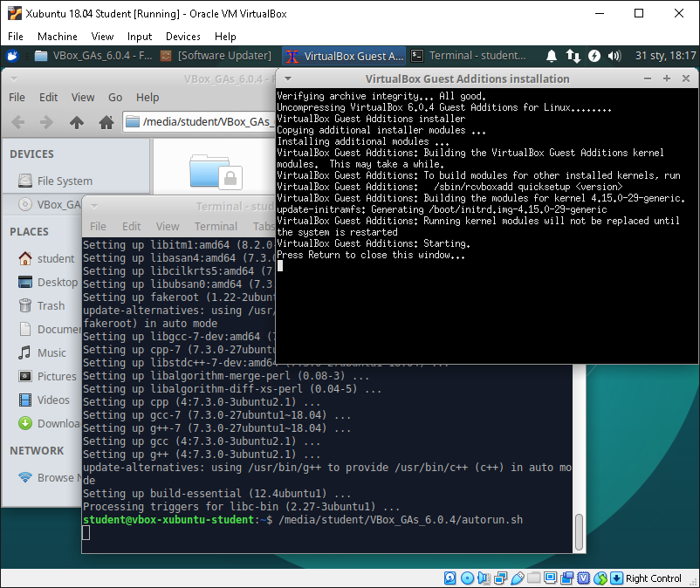Switch to the Software Updater taskbar button
This screenshot has width=700, height=588.
tap(216, 56)
